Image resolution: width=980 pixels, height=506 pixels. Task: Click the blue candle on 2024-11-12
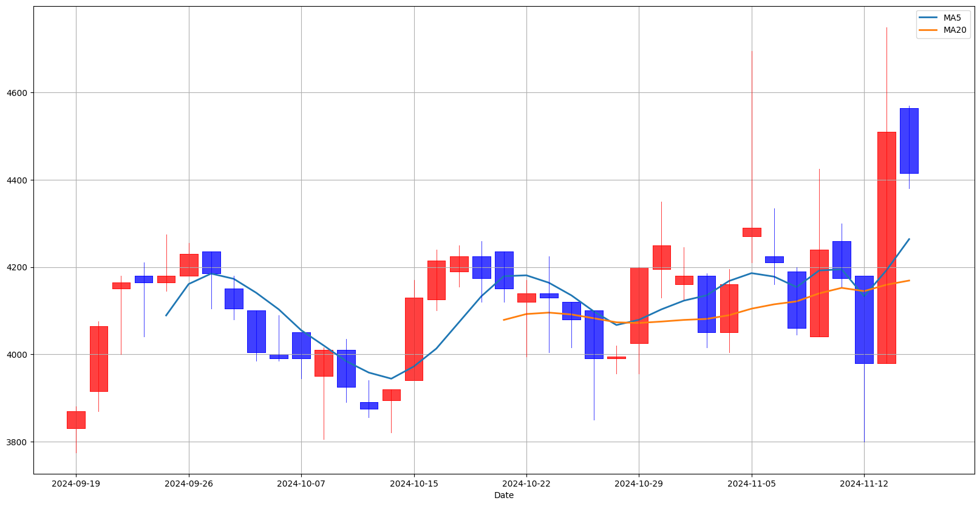(x=864, y=320)
